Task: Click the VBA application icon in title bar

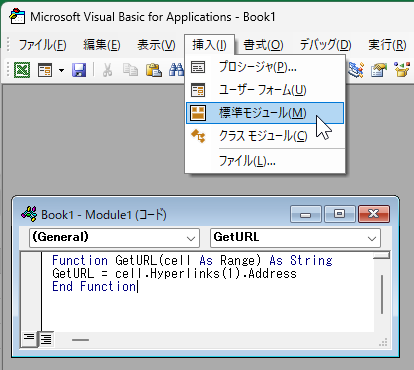Action: pyautogui.click(x=17, y=17)
